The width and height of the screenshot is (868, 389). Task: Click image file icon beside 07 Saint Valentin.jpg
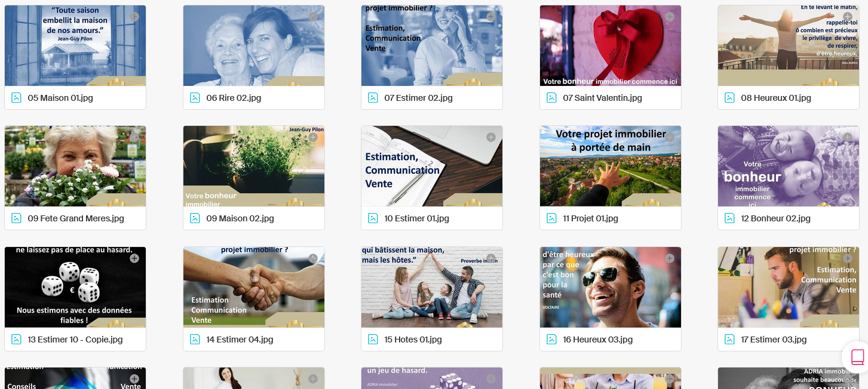pyautogui.click(x=551, y=97)
